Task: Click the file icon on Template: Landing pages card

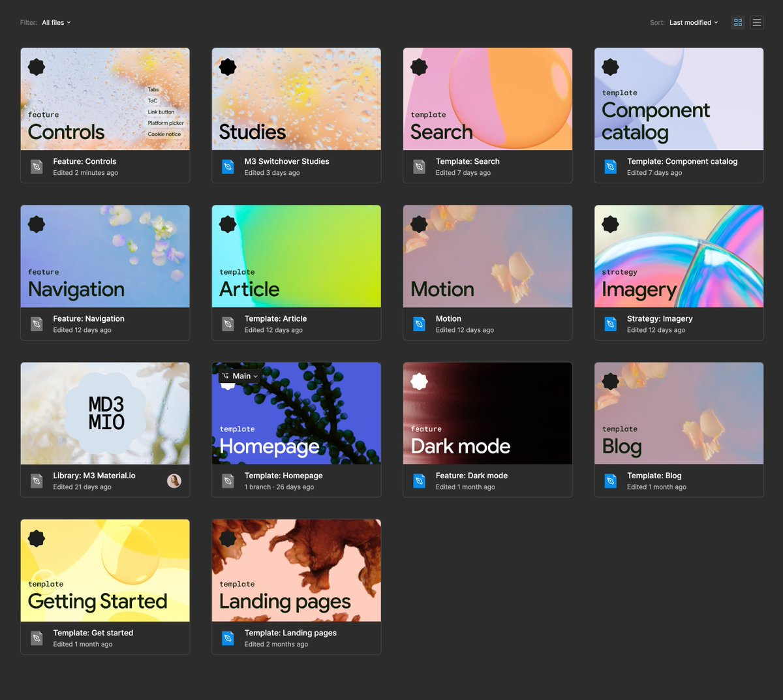Action: pyautogui.click(x=228, y=638)
